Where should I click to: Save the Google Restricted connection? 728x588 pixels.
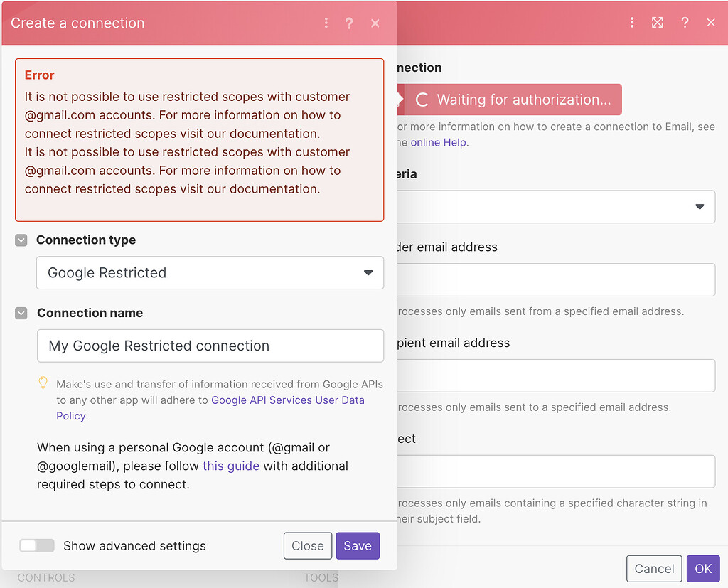357,545
